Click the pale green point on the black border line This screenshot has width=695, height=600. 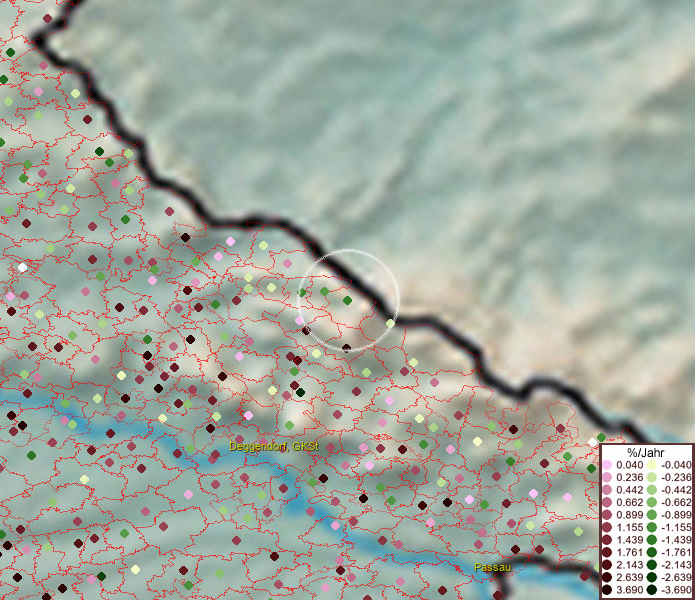390,323
